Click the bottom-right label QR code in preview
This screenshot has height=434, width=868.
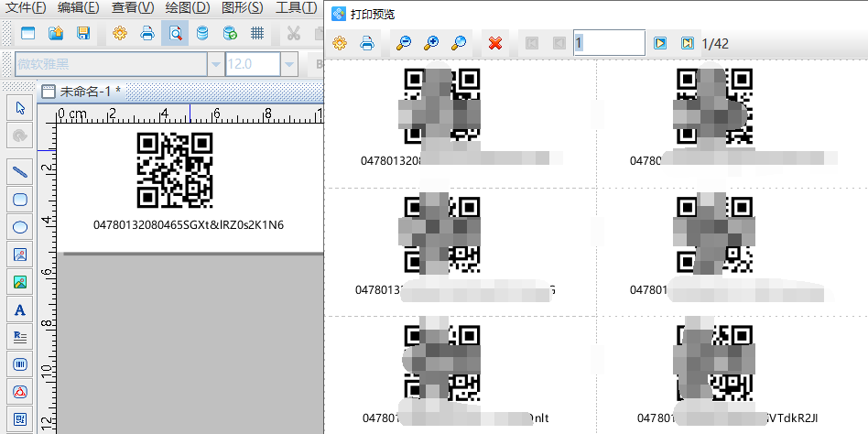point(714,363)
